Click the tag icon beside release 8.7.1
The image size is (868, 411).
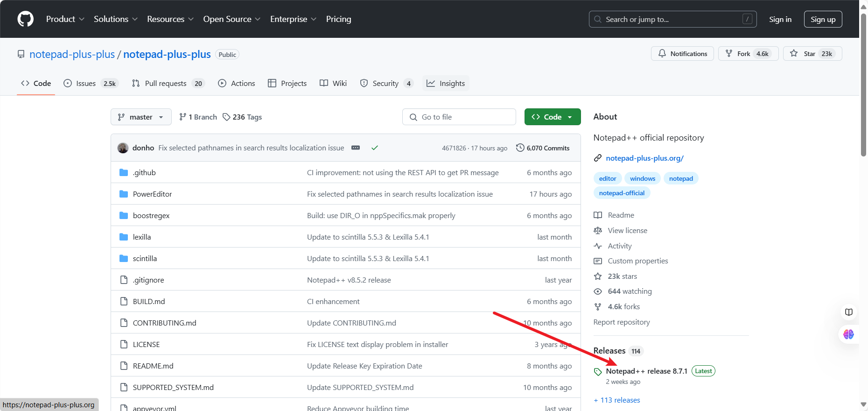tap(598, 372)
